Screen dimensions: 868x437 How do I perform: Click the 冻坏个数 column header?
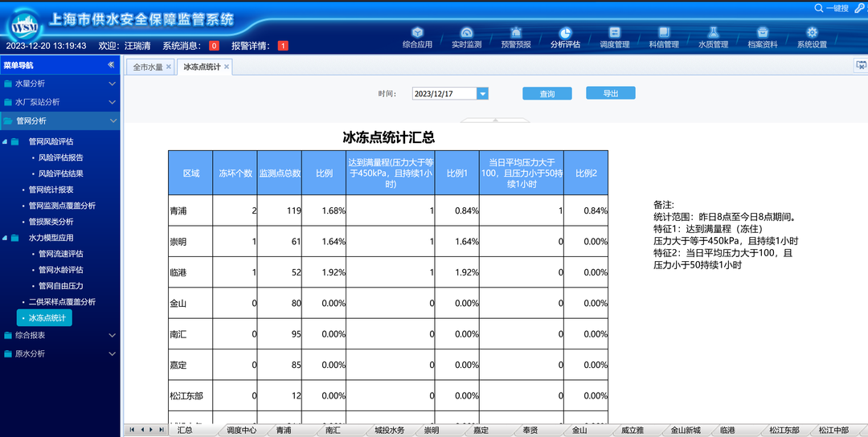tap(235, 174)
